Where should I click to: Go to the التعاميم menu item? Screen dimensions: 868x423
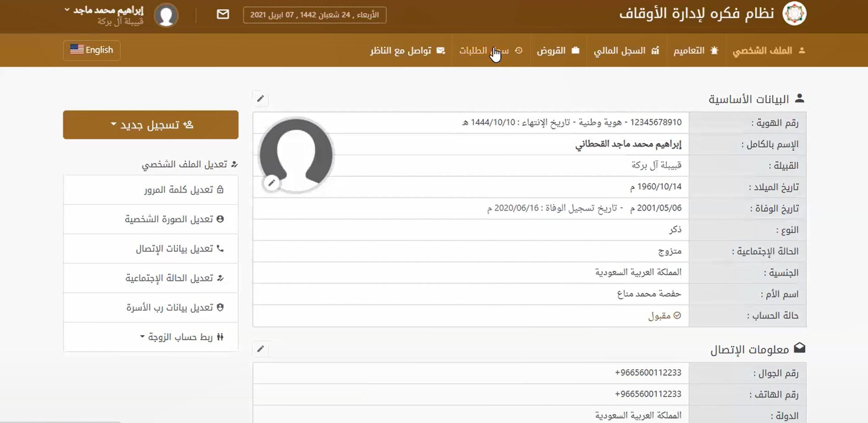pos(695,50)
